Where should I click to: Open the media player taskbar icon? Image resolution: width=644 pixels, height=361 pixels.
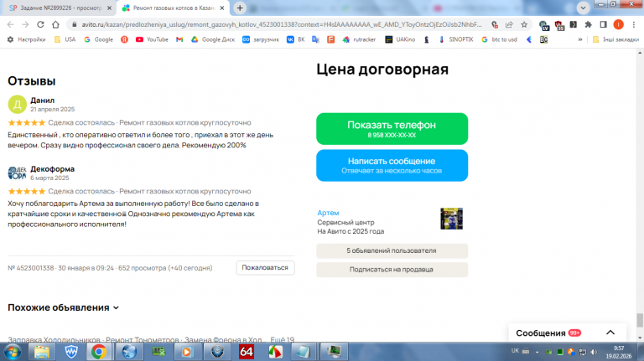[187, 352]
